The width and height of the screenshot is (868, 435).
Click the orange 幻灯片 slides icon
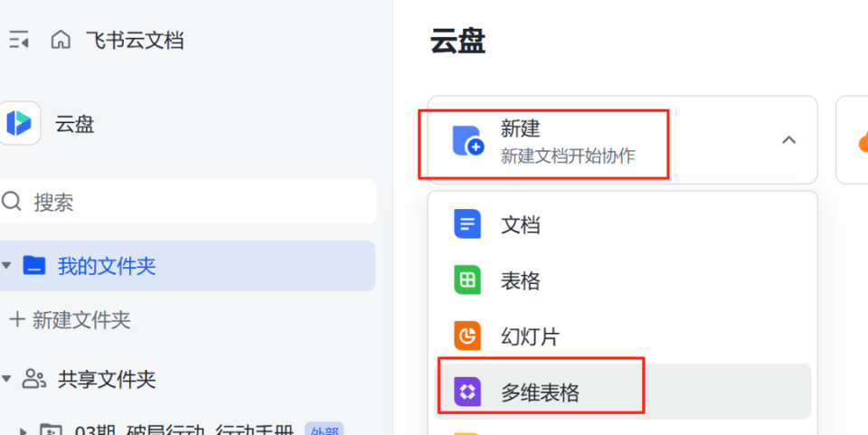click(467, 336)
